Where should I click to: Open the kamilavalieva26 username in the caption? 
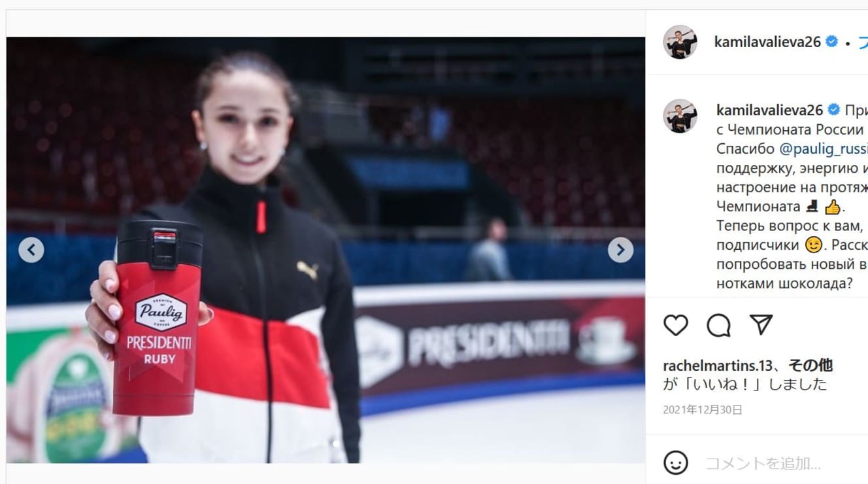click(770, 109)
